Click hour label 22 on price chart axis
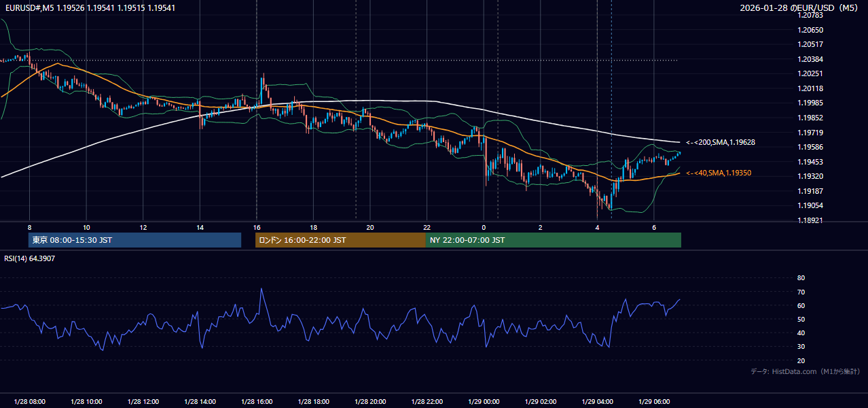Viewport: 868px width, 408px height. tap(427, 227)
